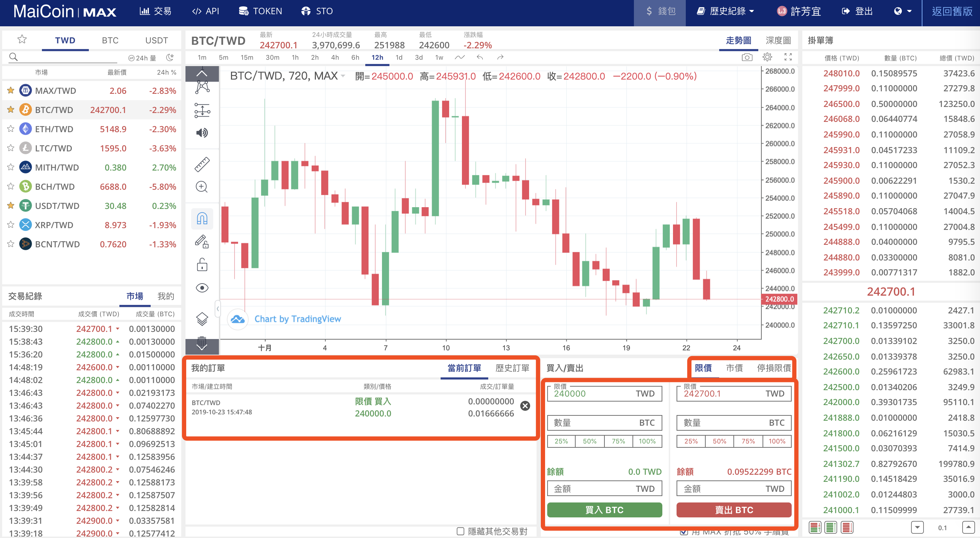Open chart alert sound settings via speaker icon
This screenshot has height=538, width=980.
[x=201, y=133]
